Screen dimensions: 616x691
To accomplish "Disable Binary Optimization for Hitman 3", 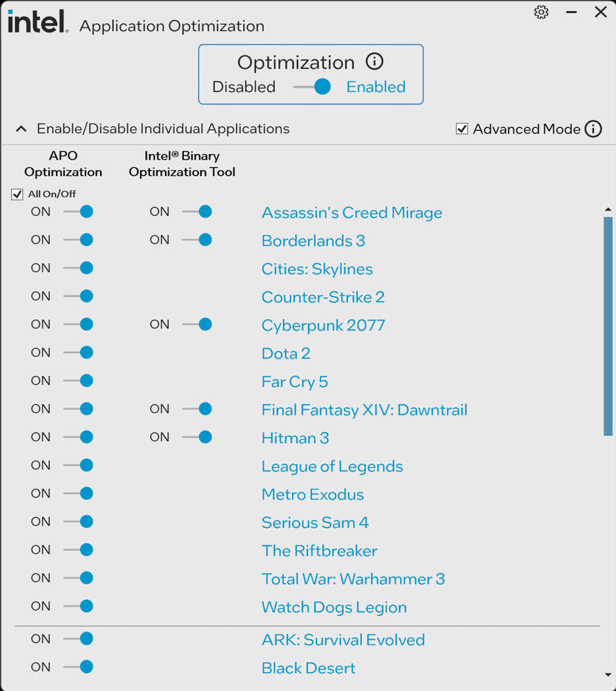I will point(198,437).
